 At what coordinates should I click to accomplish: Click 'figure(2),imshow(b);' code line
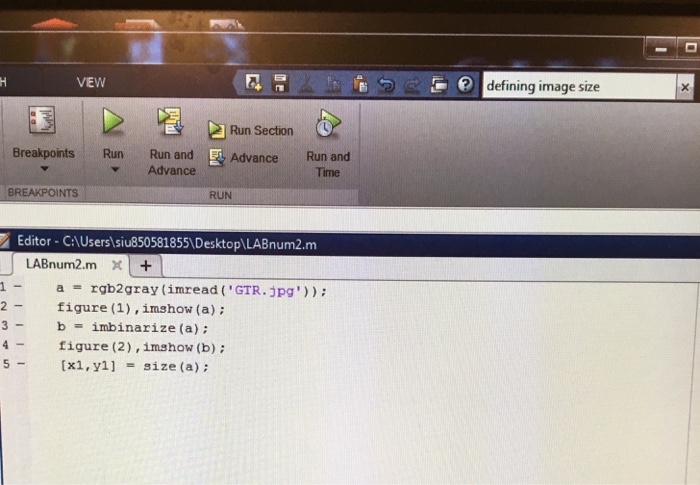(142, 347)
